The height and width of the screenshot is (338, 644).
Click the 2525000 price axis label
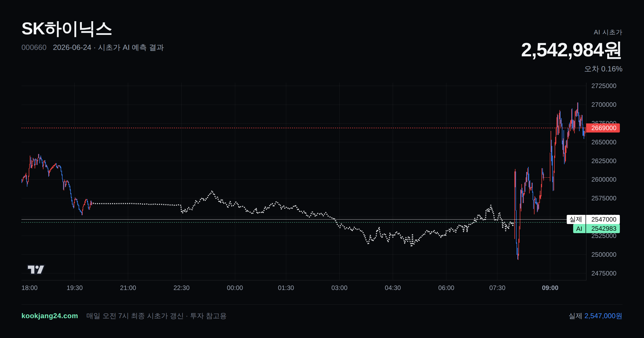(x=604, y=236)
